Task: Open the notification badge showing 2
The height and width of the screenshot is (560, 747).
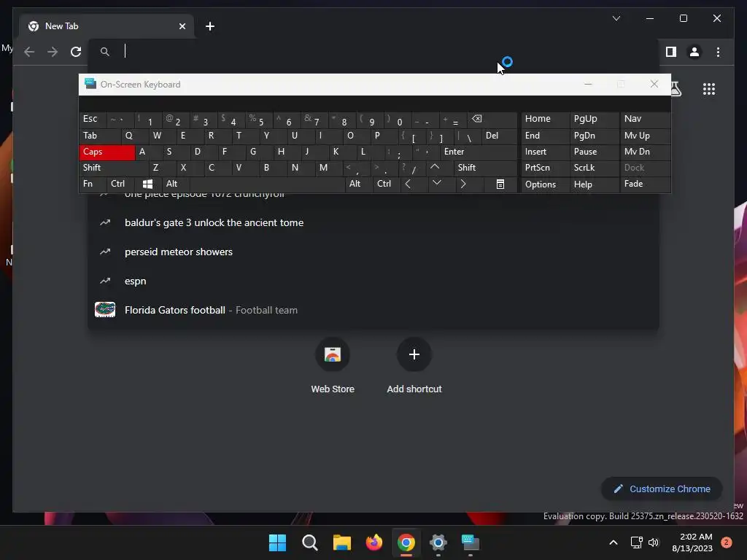Action: pyautogui.click(x=727, y=542)
